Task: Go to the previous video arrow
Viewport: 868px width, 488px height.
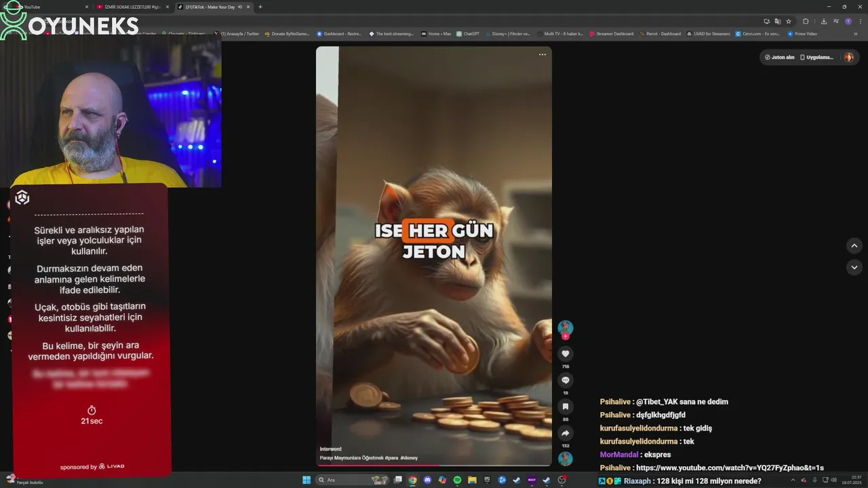Action: click(x=854, y=245)
